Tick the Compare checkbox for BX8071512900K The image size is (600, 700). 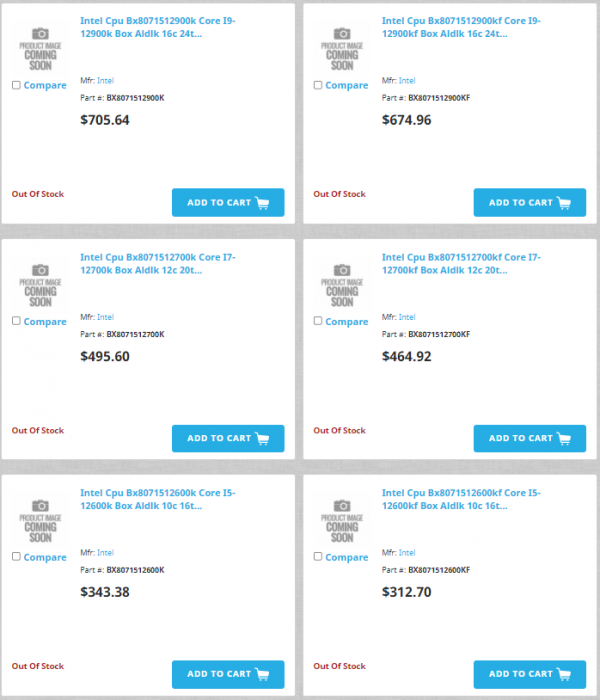pos(16,85)
